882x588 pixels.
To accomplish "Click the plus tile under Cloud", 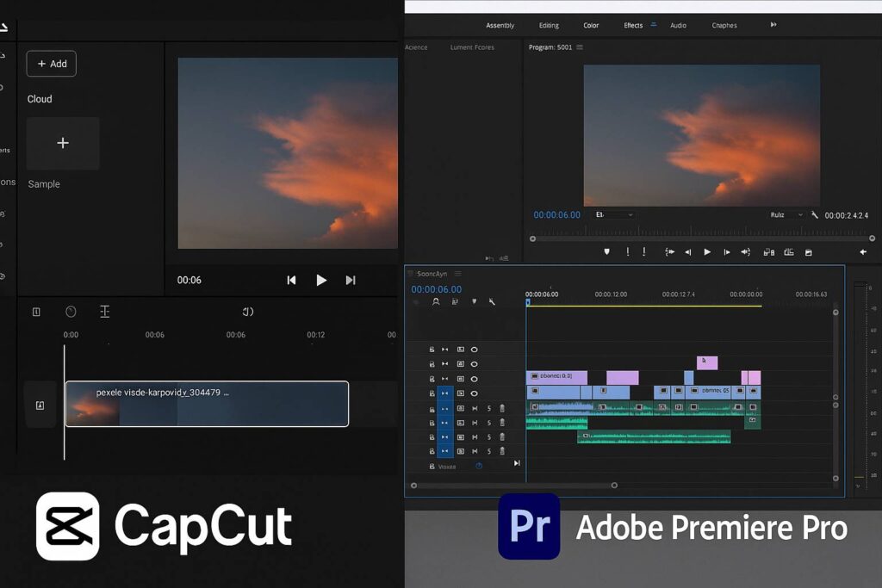I will point(63,143).
